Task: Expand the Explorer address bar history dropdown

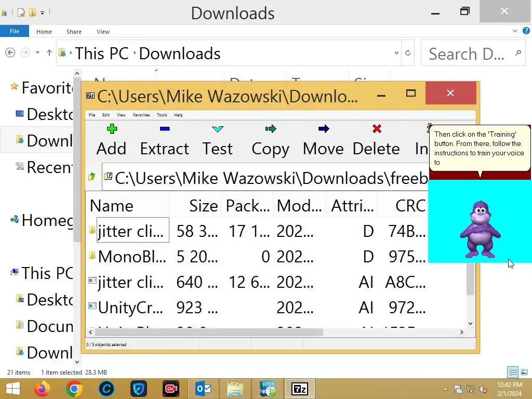Action: (396, 52)
